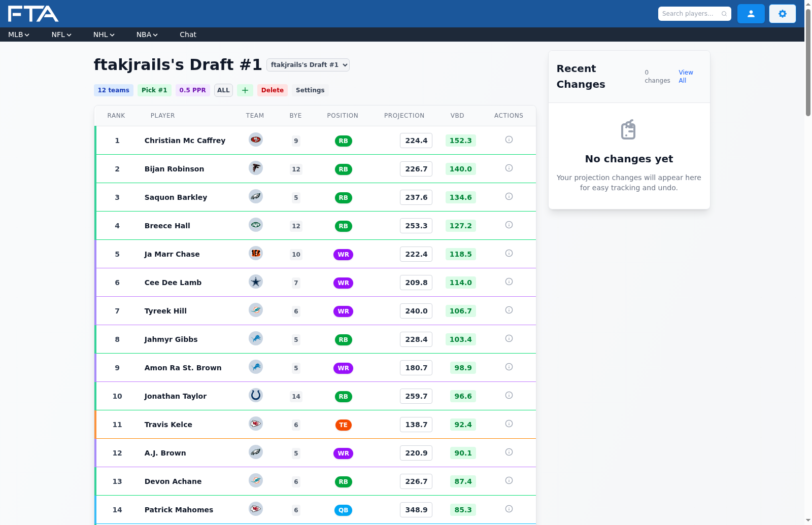Click the search magnifier icon
812x525 pixels.
(x=724, y=14)
